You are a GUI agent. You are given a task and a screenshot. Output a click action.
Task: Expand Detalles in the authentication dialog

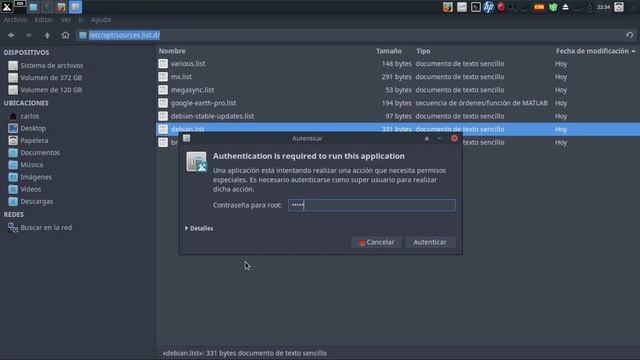click(x=199, y=228)
